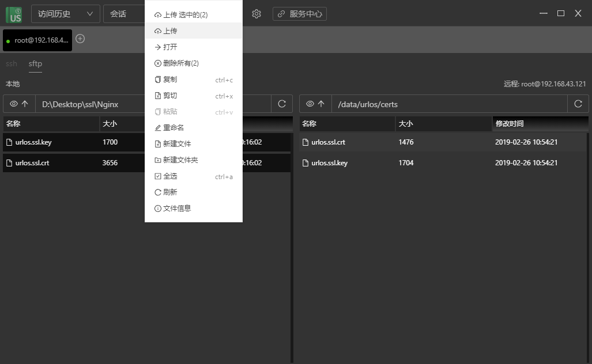
Task: Click the settings gear icon
Action: pyautogui.click(x=257, y=14)
